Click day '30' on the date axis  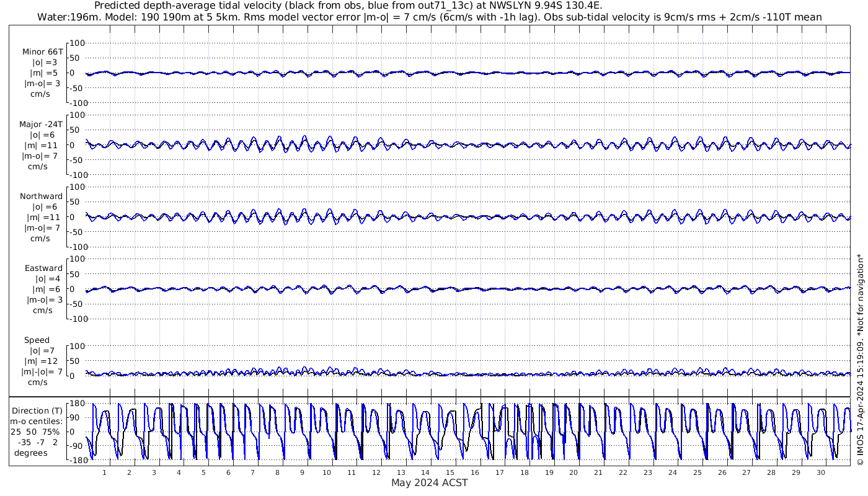820,472
